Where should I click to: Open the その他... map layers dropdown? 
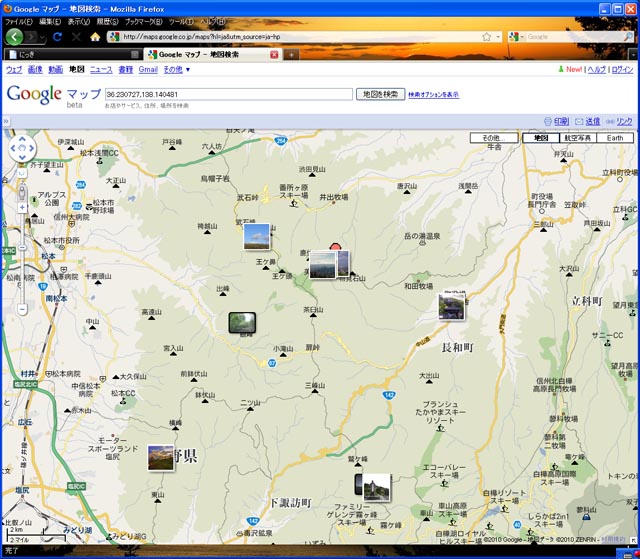(494, 138)
